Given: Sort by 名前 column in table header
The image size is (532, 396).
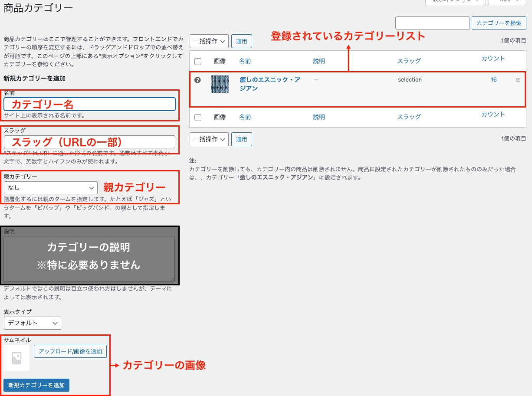Looking at the screenshot, I should (245, 61).
